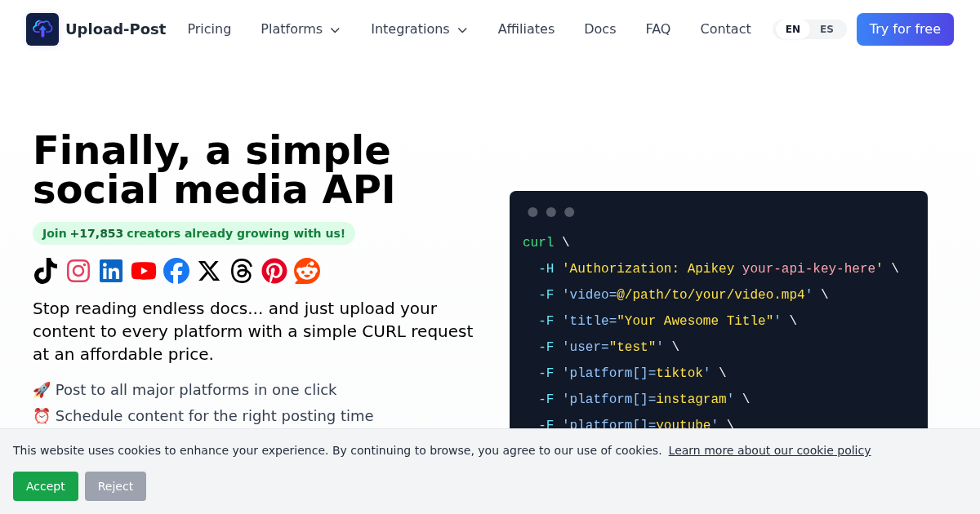The width and height of the screenshot is (980, 514).
Task: Select the X (Twitter) platform icon
Action: (209, 271)
